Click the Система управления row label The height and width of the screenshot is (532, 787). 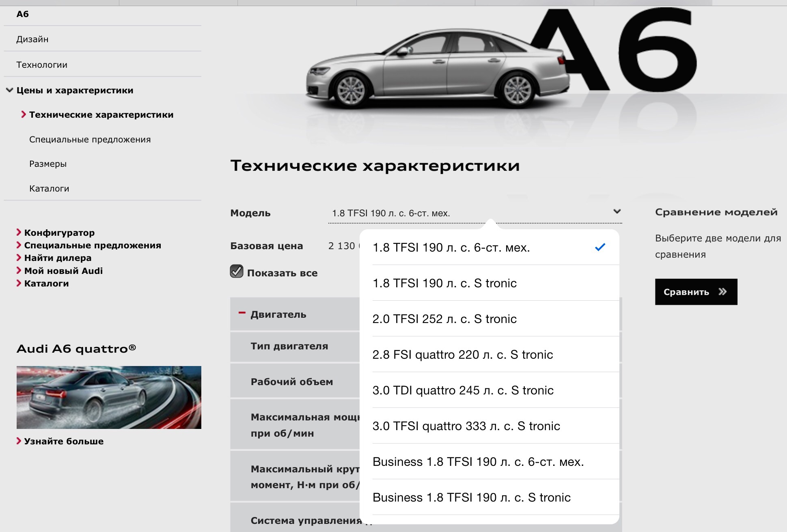(x=306, y=521)
